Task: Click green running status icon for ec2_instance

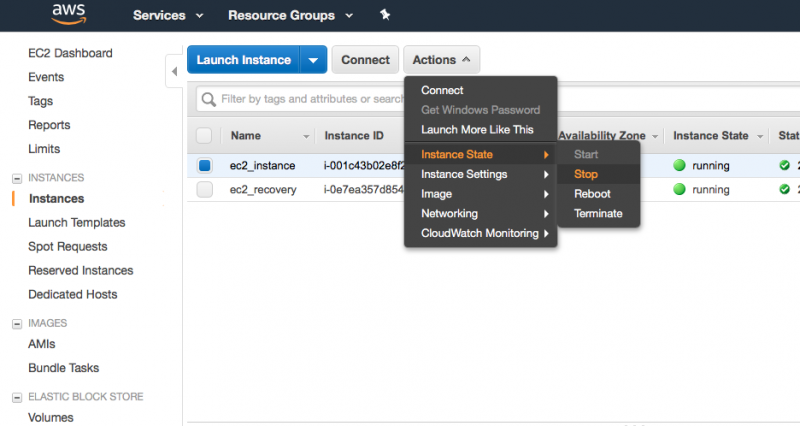Action: coord(680,165)
